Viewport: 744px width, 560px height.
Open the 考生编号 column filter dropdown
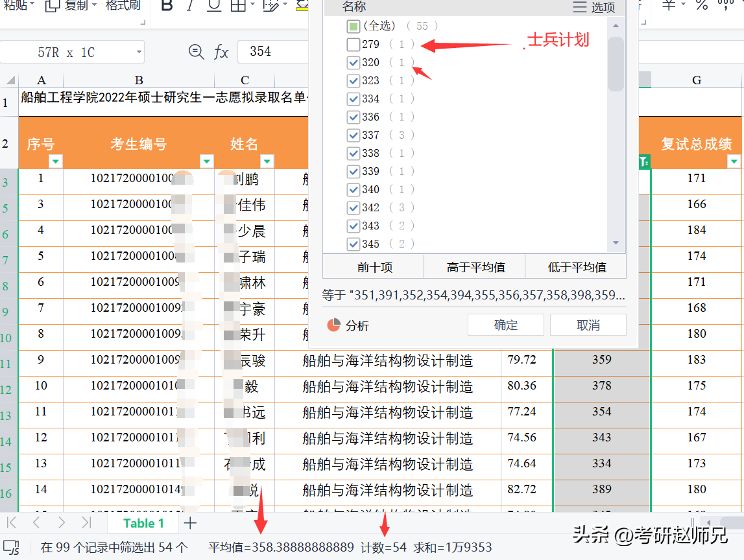coord(207,161)
